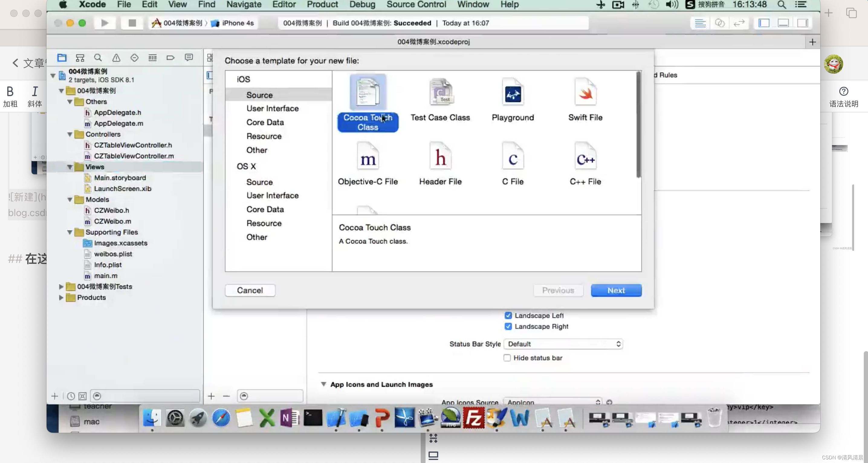Collapse the Supporting Files group
This screenshot has height=463, width=868.
[x=70, y=232]
